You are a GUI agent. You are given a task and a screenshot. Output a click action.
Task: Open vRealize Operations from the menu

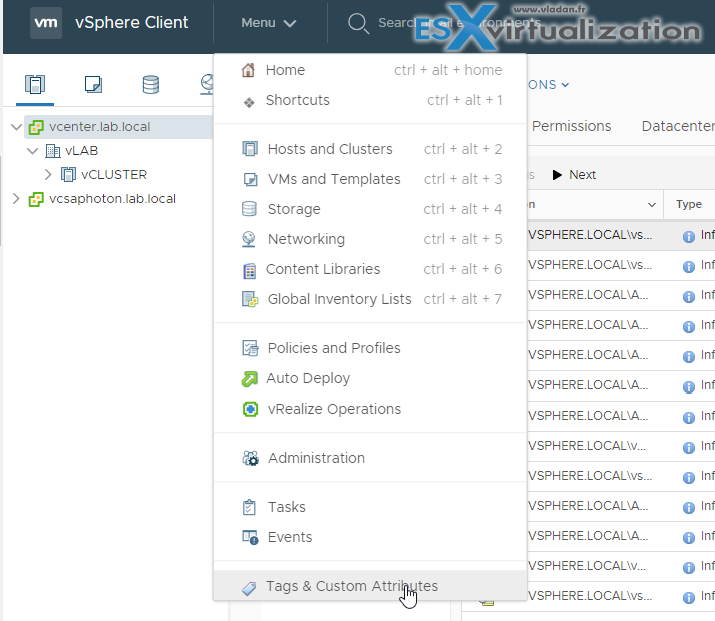tap(370, 409)
